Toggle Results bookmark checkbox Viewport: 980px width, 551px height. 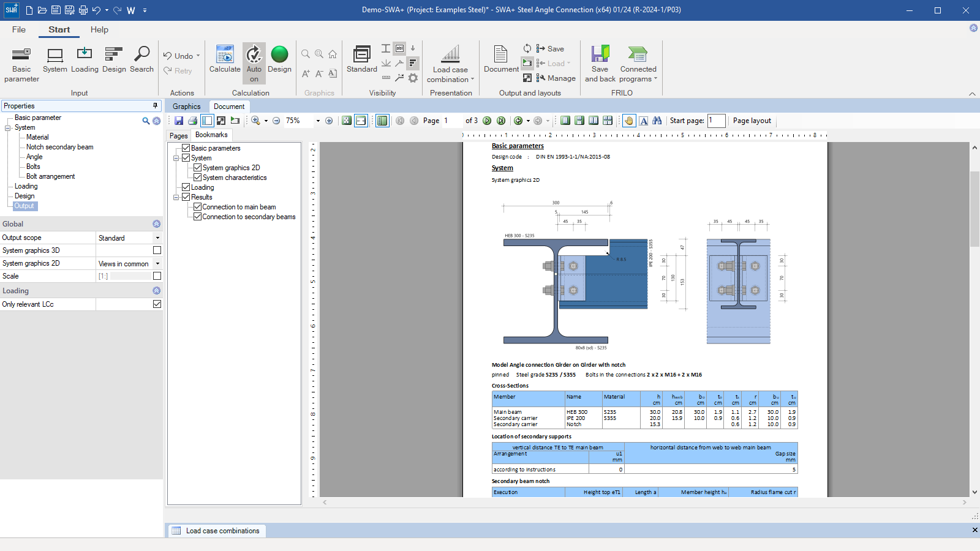[186, 197]
